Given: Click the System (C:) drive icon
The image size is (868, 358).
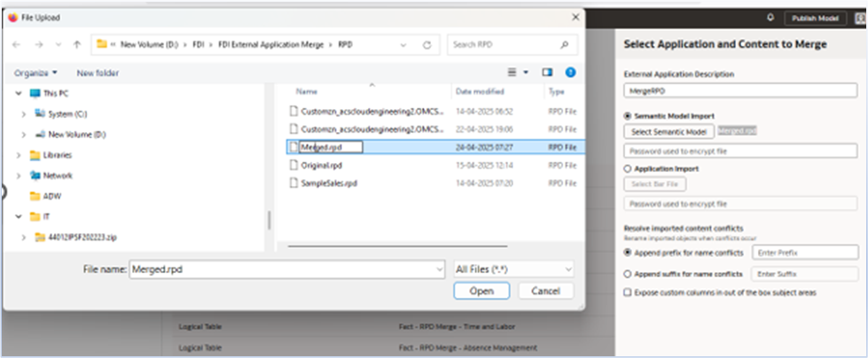Looking at the screenshot, I should [40, 114].
